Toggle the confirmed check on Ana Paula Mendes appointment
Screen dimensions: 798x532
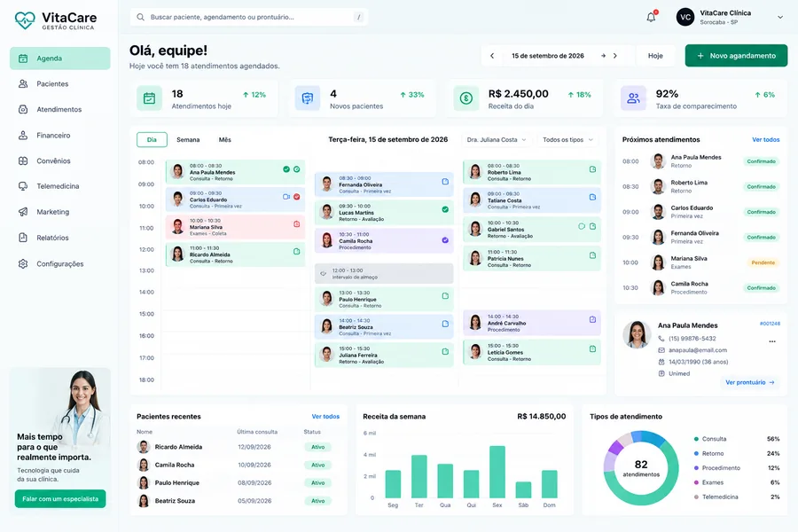(286, 169)
